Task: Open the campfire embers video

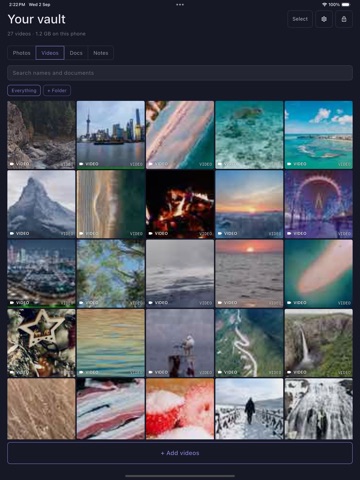Action: click(x=180, y=204)
